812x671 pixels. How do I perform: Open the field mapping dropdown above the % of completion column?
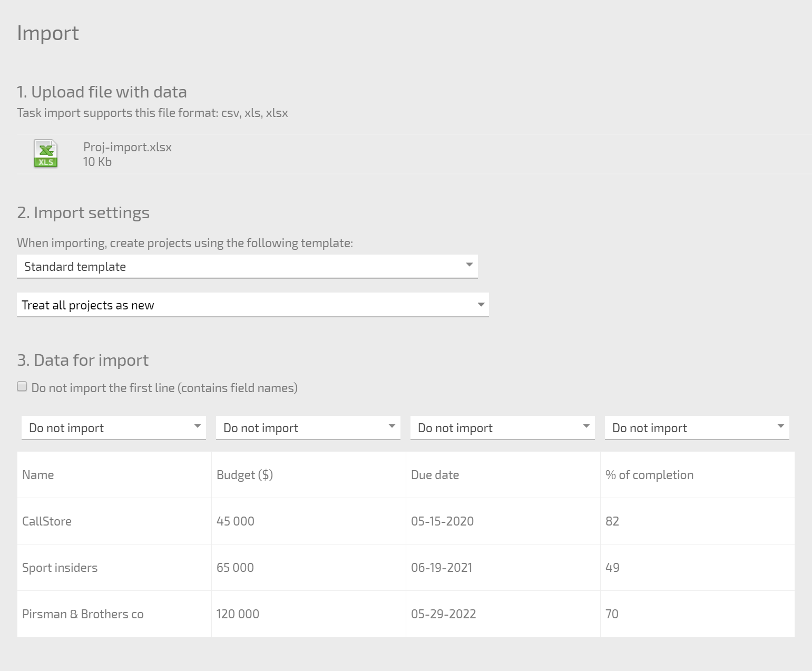click(x=697, y=427)
